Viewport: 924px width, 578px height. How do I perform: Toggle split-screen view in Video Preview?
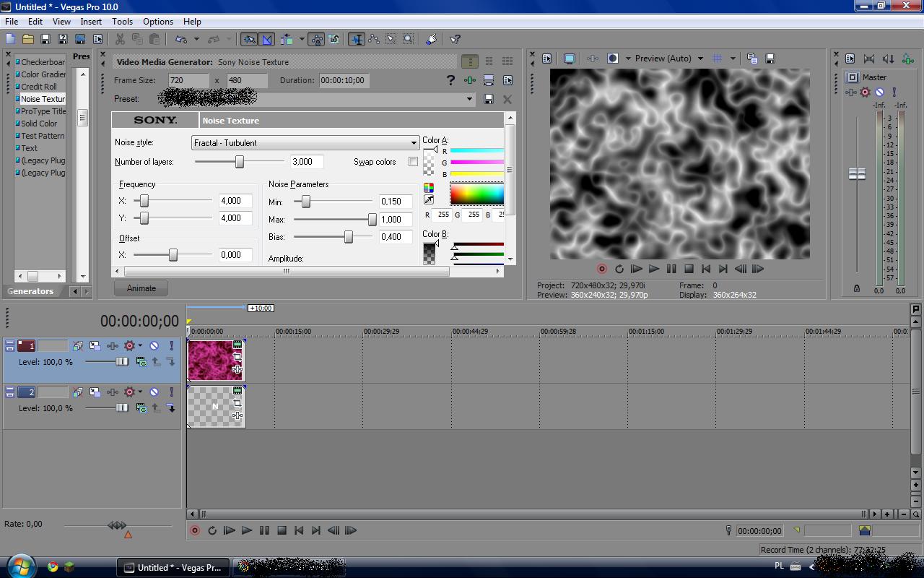pos(613,59)
